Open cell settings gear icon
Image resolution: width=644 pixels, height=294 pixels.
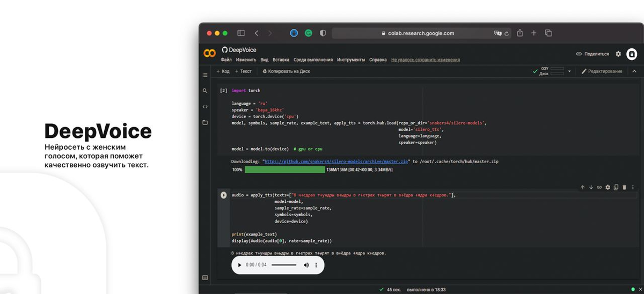608,187
